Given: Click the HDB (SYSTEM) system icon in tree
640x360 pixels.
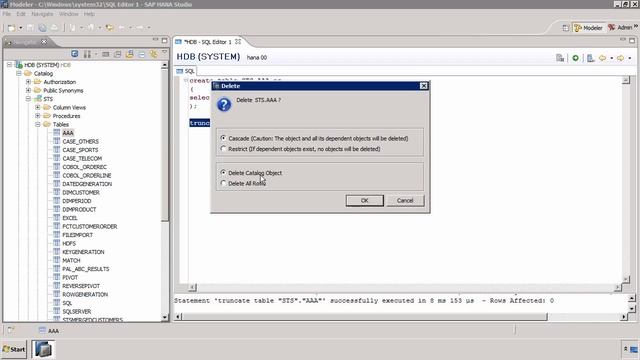Looking at the screenshot, I should (x=19, y=65).
